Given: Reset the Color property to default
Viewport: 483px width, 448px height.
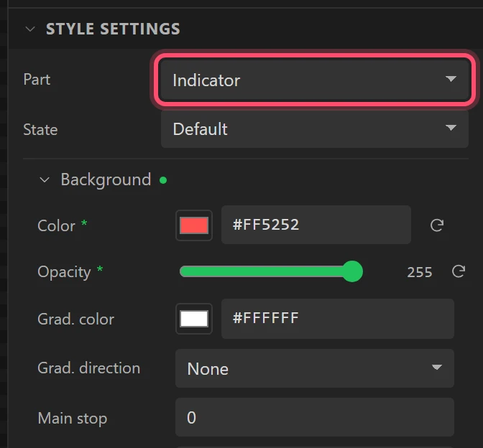Looking at the screenshot, I should point(437,225).
